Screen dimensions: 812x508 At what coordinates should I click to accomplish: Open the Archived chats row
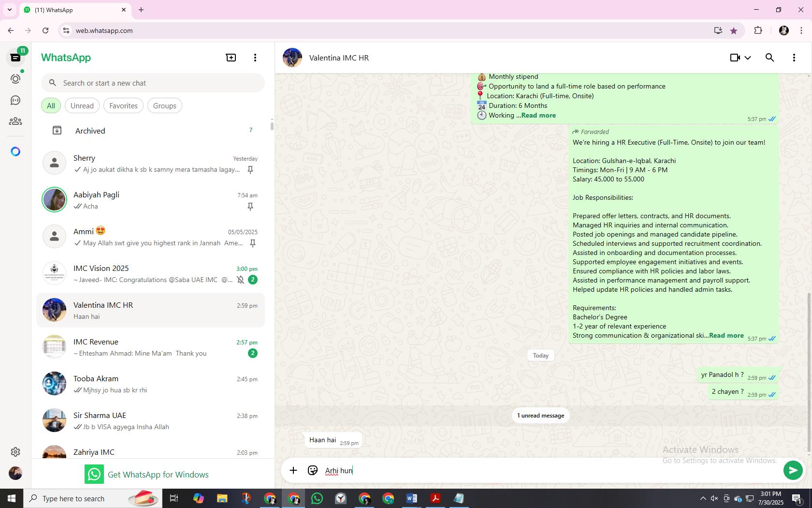151,131
